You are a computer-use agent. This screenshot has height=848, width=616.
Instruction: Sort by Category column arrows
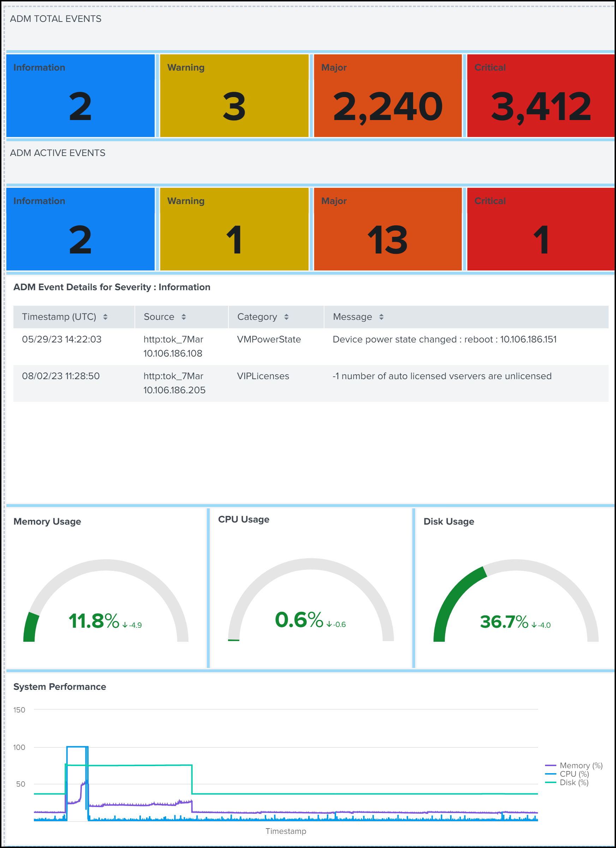[286, 317]
